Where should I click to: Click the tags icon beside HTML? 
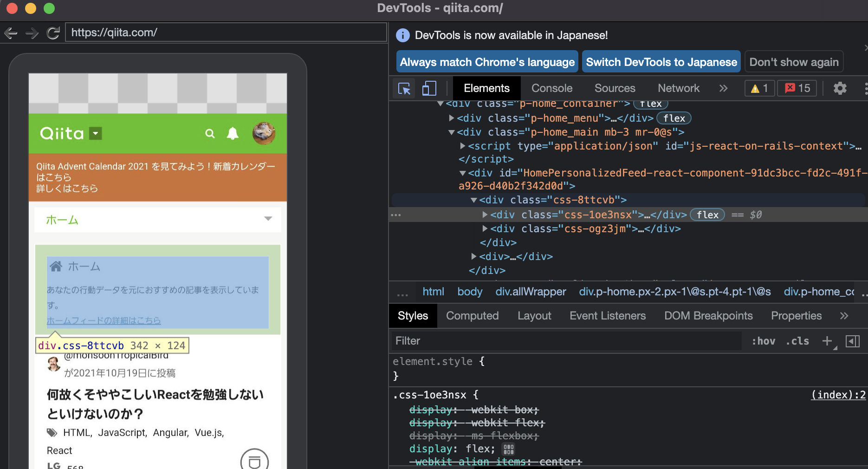click(x=52, y=433)
